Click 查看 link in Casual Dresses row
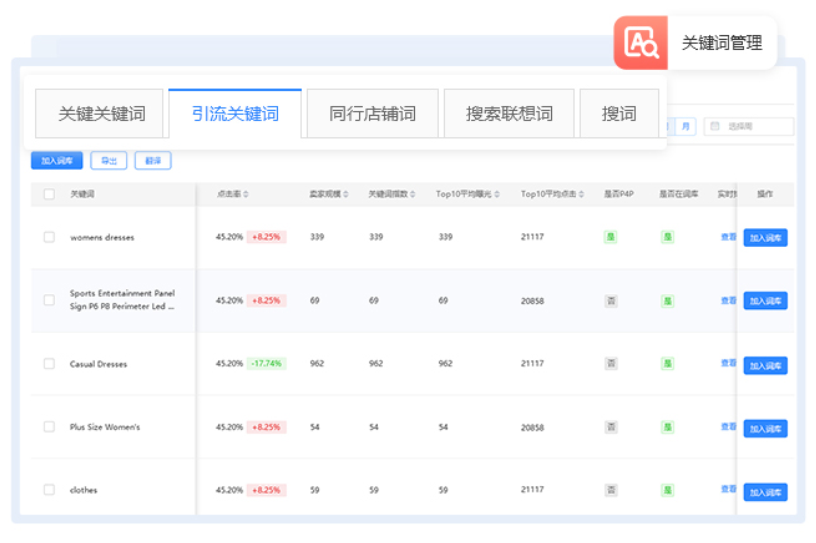 pos(728,363)
